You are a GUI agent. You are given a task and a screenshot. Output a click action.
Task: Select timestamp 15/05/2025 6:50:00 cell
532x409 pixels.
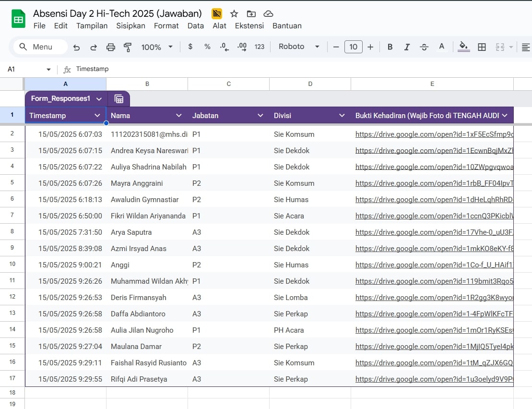(x=66, y=216)
